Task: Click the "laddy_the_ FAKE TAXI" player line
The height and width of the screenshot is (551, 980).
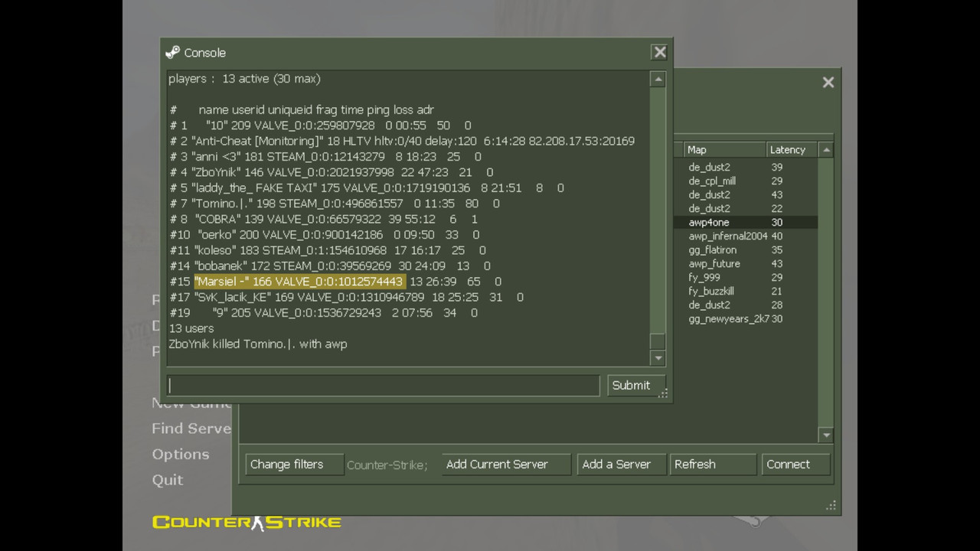Action: click(367, 187)
